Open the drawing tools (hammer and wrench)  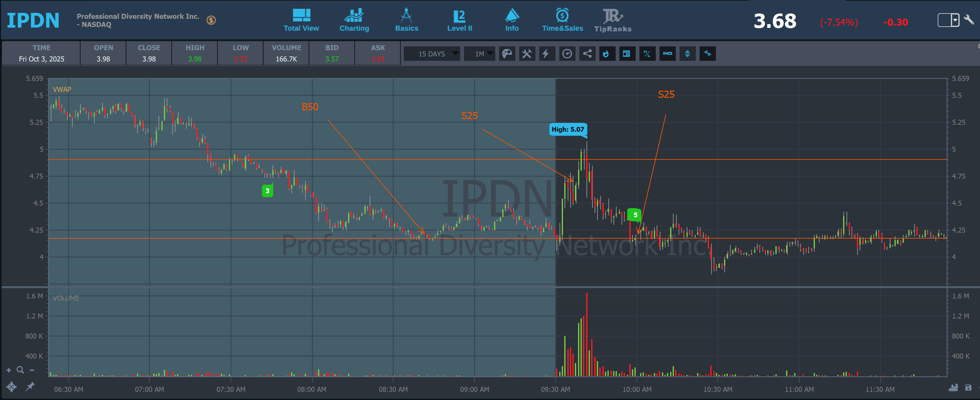point(527,54)
